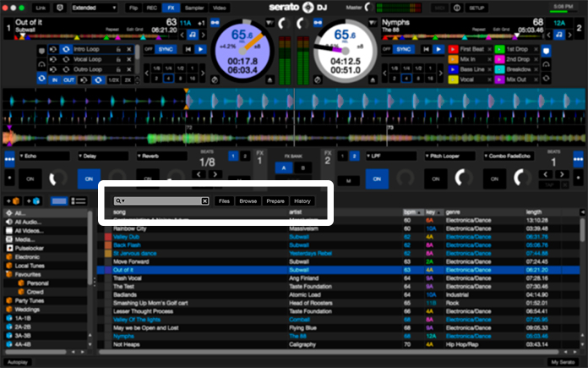
Task: Toggle SYNC on deck 2
Action: pyautogui.click(x=403, y=49)
